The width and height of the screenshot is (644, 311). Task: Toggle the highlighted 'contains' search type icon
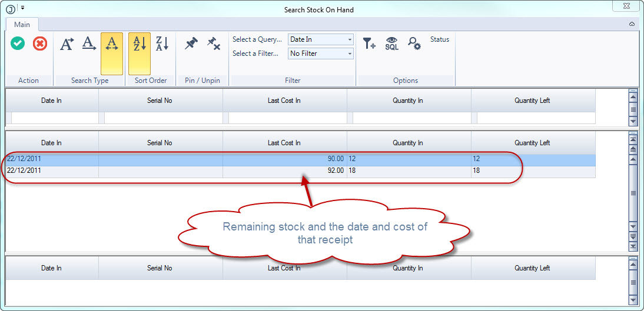[112, 53]
